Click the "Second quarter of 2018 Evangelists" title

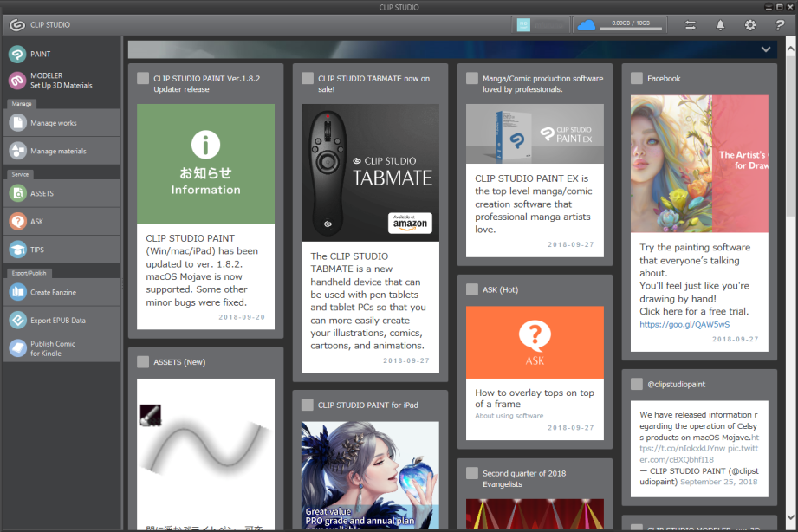pos(524,478)
